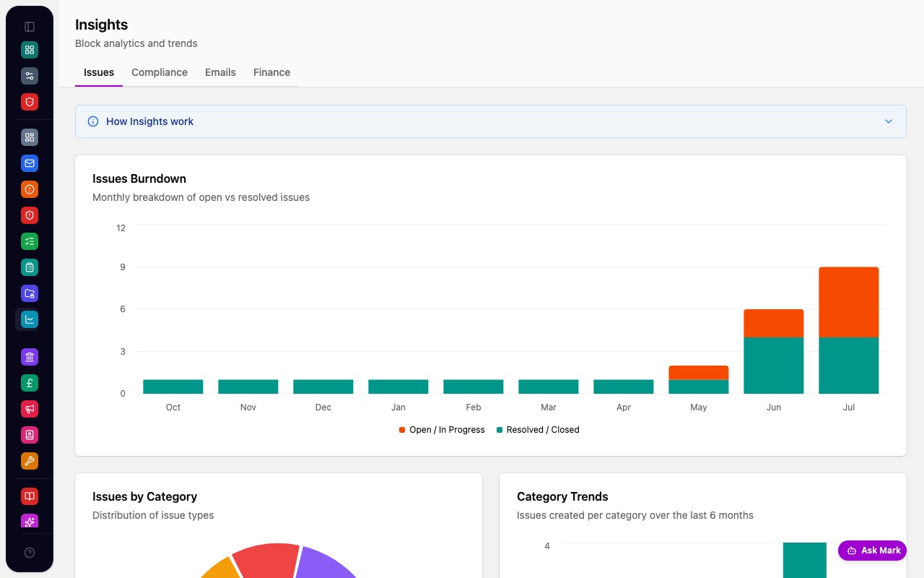Open the Ask Mark assistant button
The image size is (924, 578).
click(x=873, y=551)
